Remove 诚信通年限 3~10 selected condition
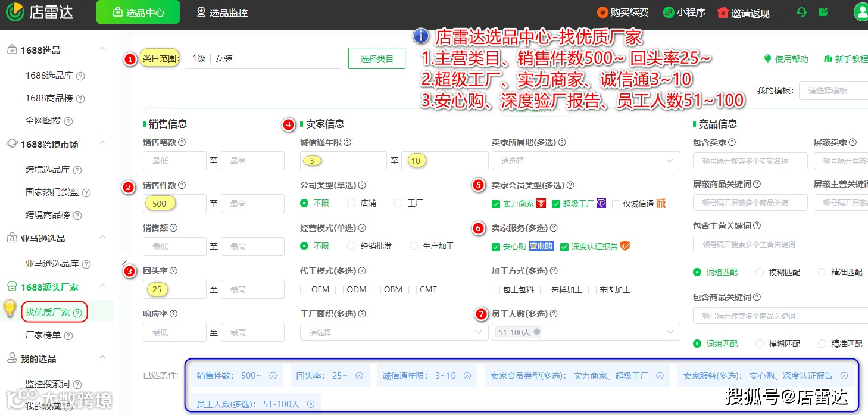Image resolution: width=868 pixels, height=415 pixels. [x=467, y=376]
